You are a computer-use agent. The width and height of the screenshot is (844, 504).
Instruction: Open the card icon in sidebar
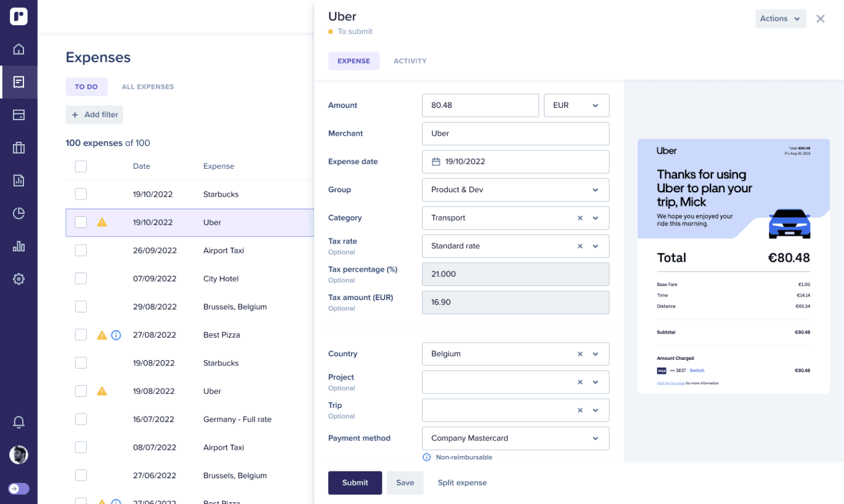18,115
